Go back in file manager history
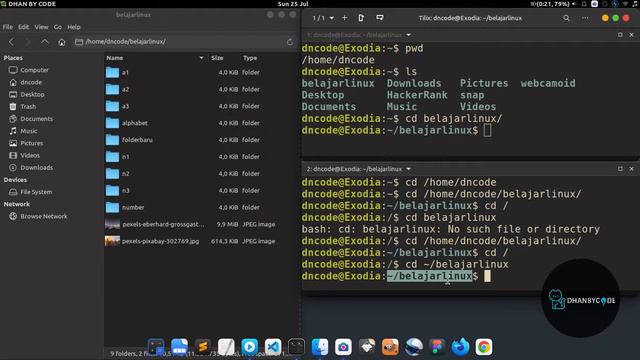The image size is (640, 360). 11,42
